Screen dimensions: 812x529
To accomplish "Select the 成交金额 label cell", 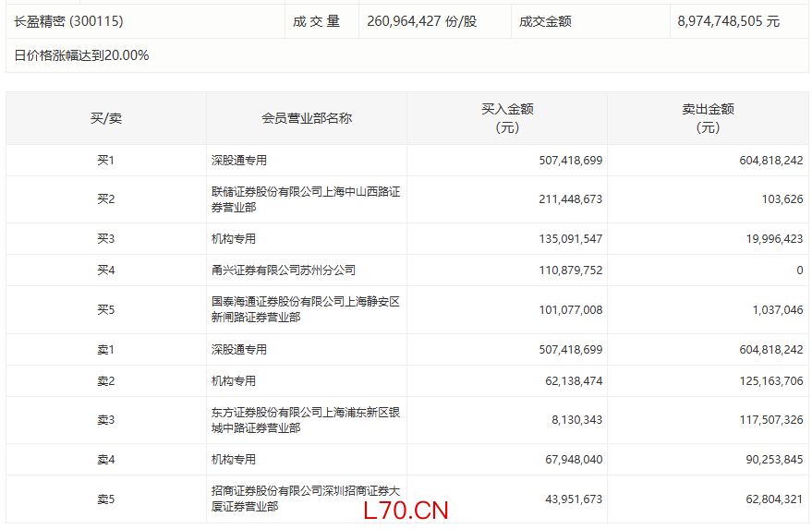I will tap(545, 20).
